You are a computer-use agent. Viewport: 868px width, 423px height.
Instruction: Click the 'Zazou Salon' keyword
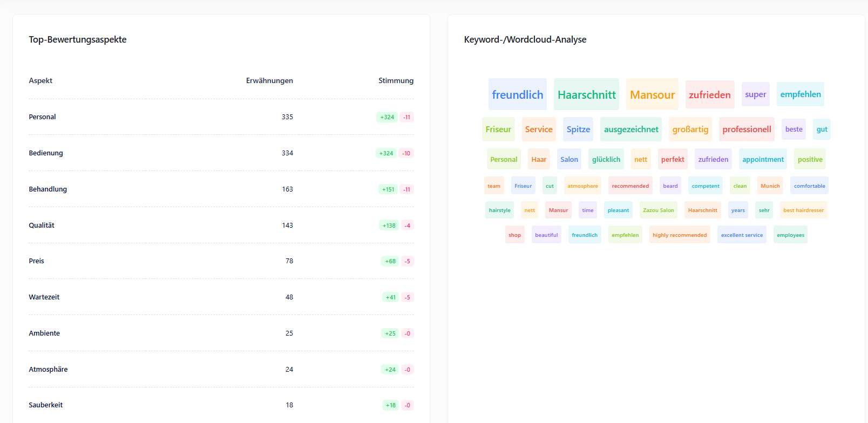(658, 210)
